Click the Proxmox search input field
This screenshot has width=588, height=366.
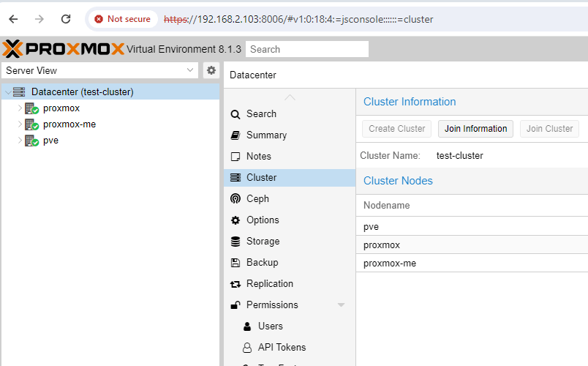pyautogui.click(x=307, y=49)
